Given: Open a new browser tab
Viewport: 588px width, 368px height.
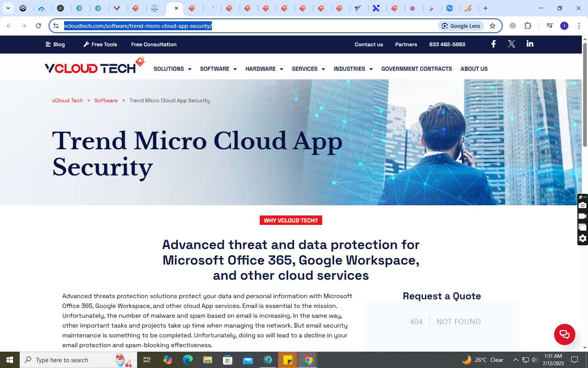Looking at the screenshot, I should tap(486, 8).
